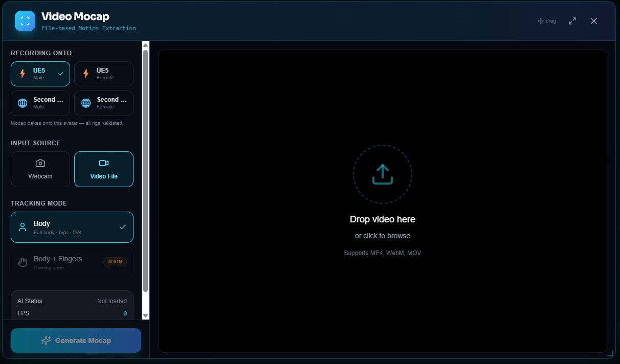Click the Video Mocap app logo icon
This screenshot has height=364, width=620.
[25, 21]
